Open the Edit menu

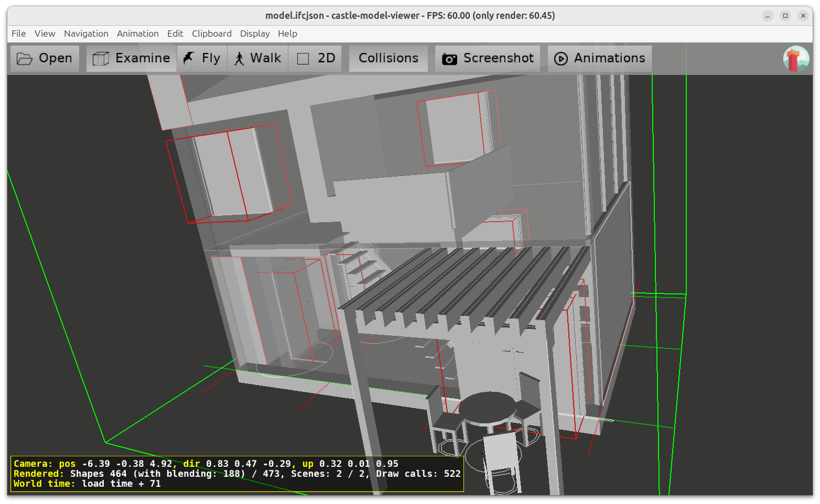coord(175,34)
